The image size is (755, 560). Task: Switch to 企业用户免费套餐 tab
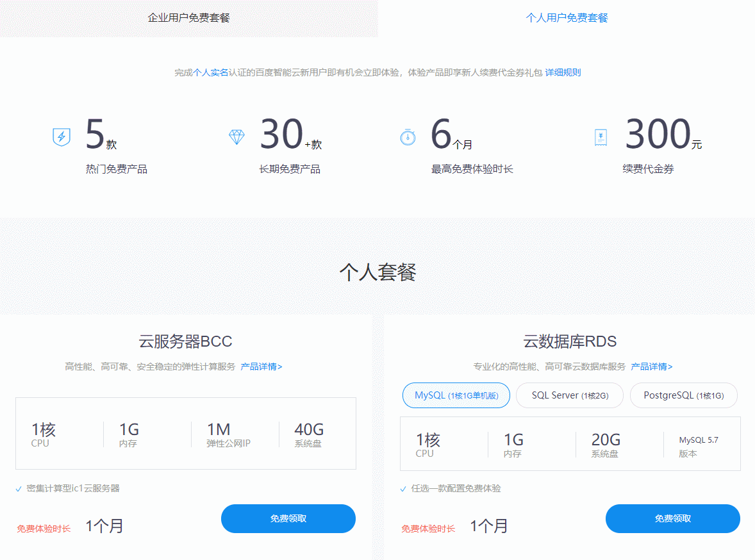click(x=188, y=19)
